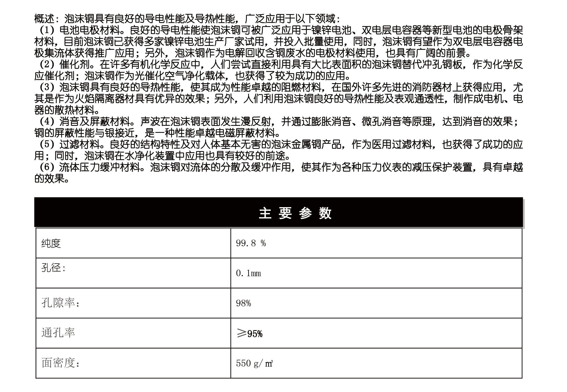Click paragraph (1) 电池电极材料

click(x=278, y=42)
